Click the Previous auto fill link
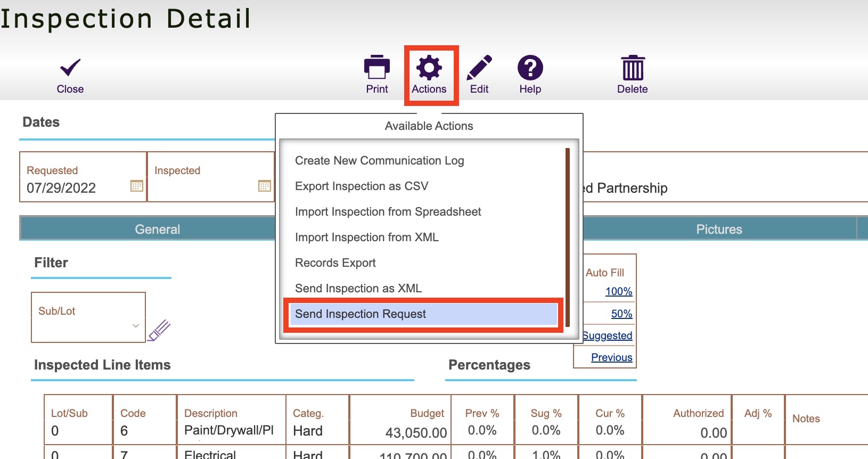Viewport: 868px width, 459px height. [x=611, y=357]
